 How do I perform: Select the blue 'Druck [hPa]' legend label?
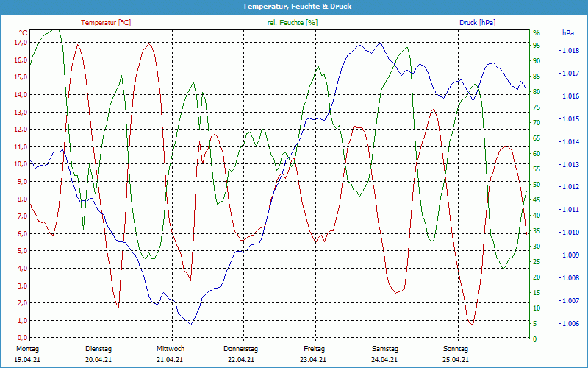point(477,23)
